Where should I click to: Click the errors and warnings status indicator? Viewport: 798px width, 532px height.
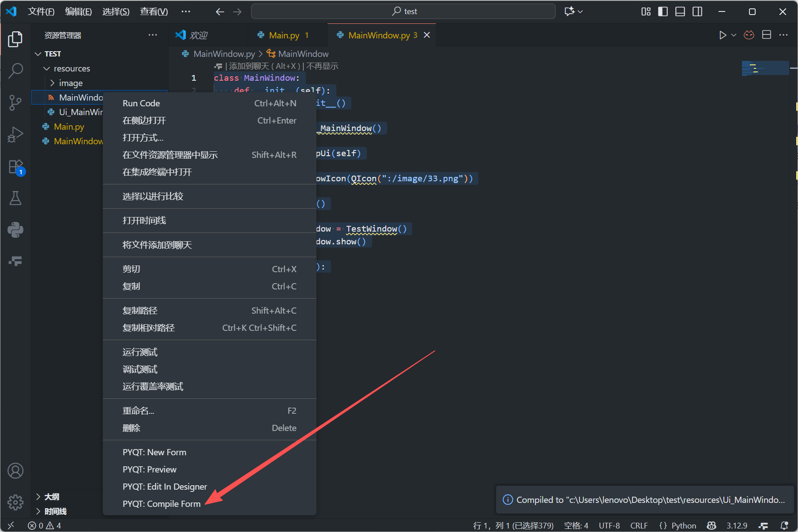[x=44, y=525]
